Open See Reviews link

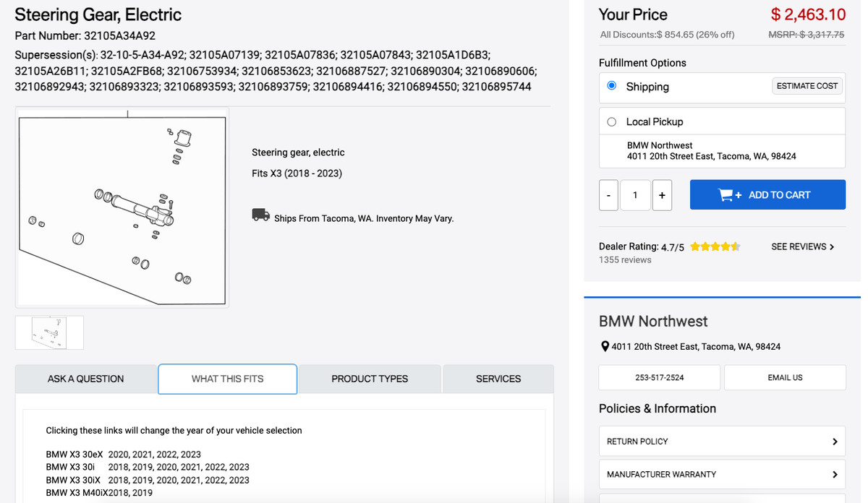point(803,246)
